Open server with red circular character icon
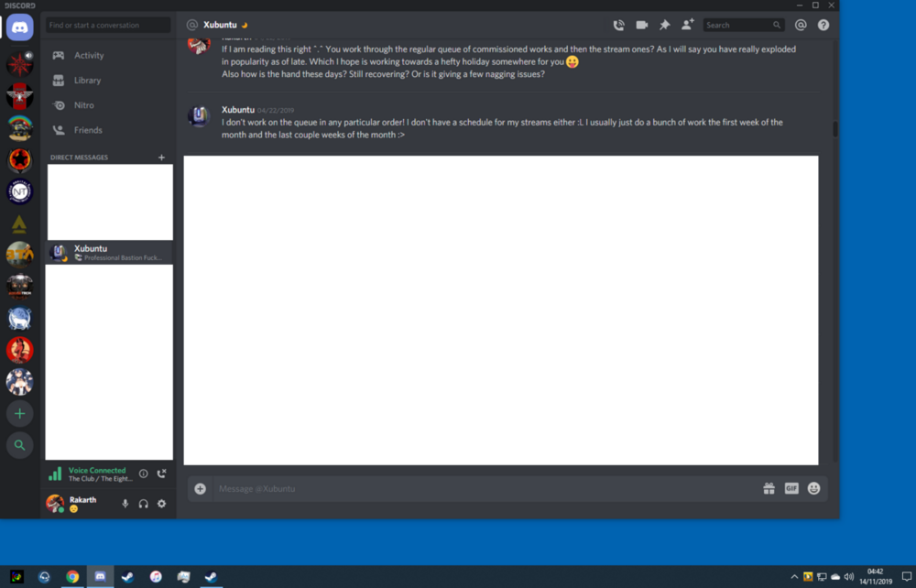Screen dimensions: 916x588 [x=19, y=351]
